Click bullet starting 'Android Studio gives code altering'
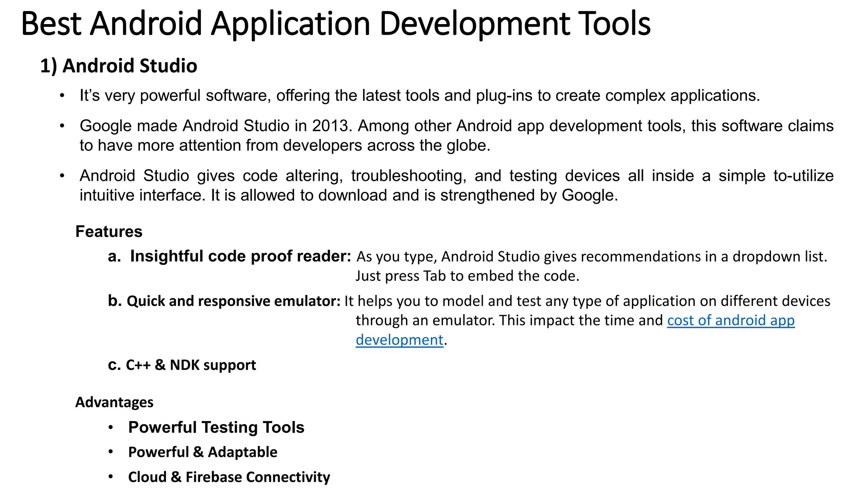 click(456, 186)
